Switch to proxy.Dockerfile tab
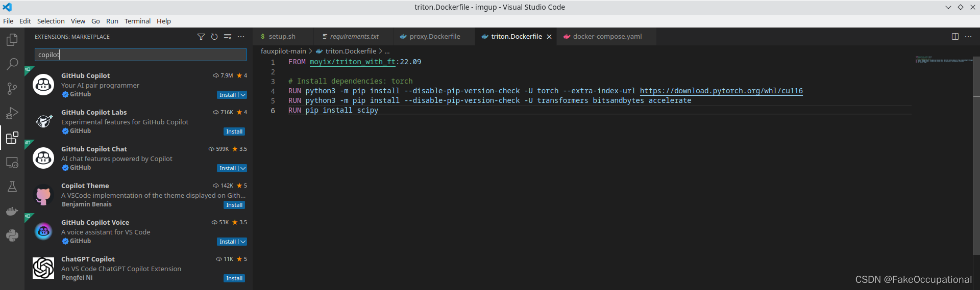The height and width of the screenshot is (290, 980). click(434, 37)
